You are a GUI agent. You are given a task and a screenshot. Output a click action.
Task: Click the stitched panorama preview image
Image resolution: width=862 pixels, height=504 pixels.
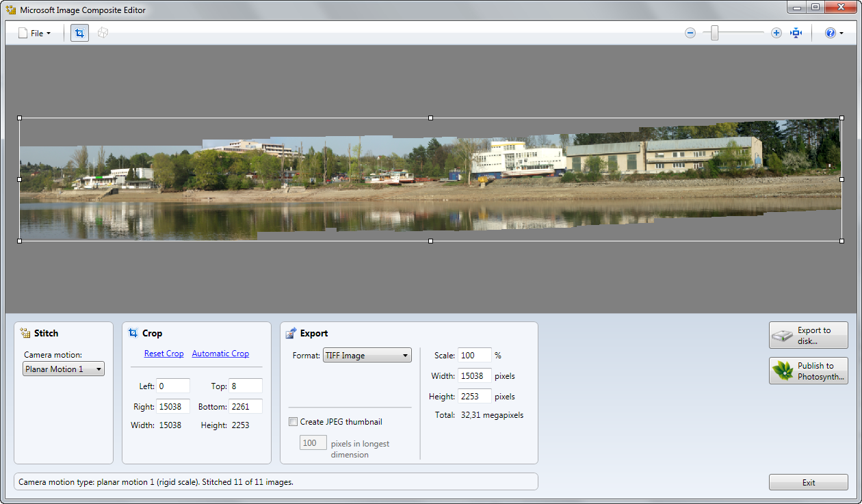pos(430,181)
